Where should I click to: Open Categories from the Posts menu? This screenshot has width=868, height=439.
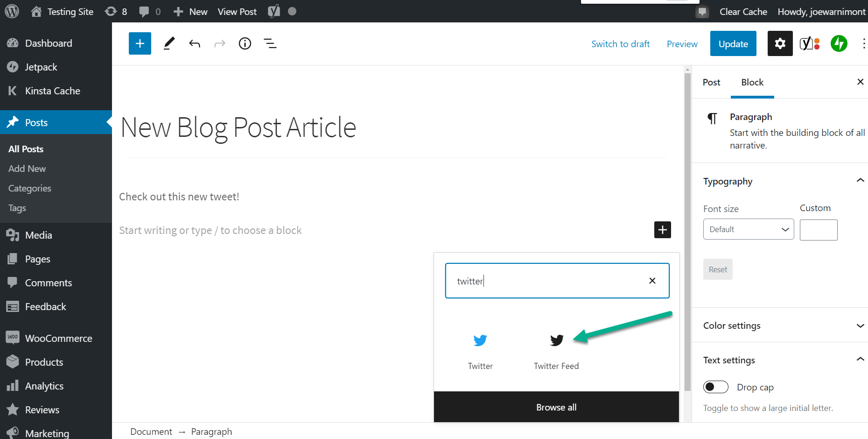point(29,188)
